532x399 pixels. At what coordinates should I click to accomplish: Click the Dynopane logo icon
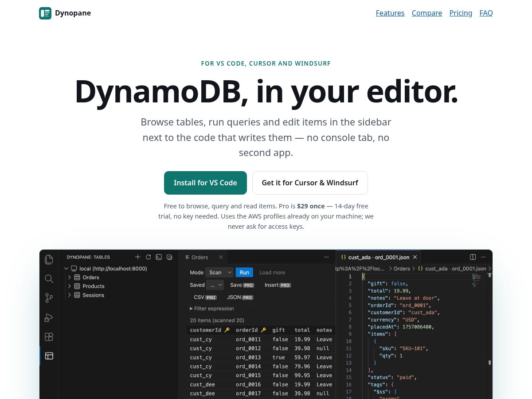click(x=45, y=13)
